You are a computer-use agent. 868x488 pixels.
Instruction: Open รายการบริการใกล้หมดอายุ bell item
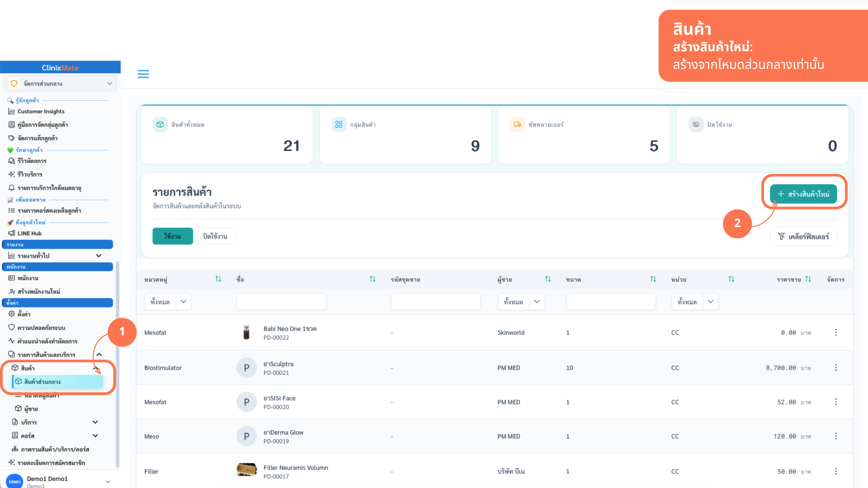45,188
